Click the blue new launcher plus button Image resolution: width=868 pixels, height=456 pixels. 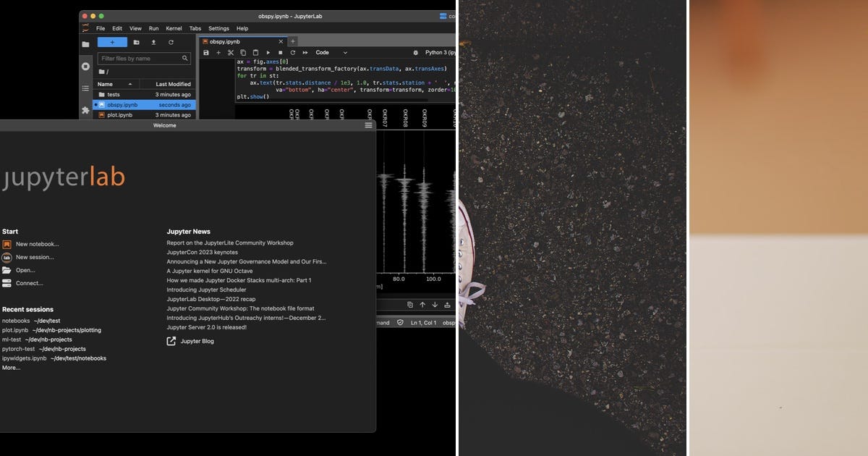112,42
